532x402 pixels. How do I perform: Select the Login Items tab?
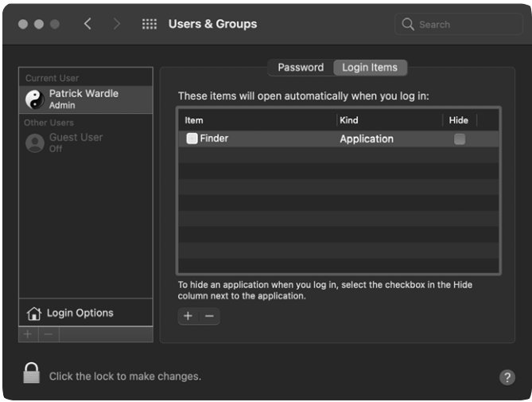(x=370, y=68)
